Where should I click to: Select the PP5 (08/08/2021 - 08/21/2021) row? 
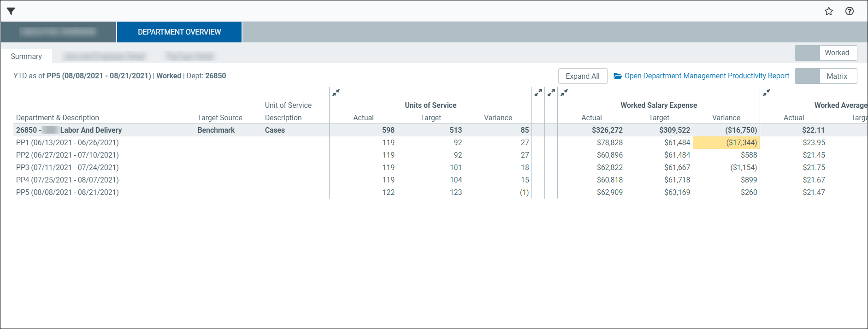point(67,193)
